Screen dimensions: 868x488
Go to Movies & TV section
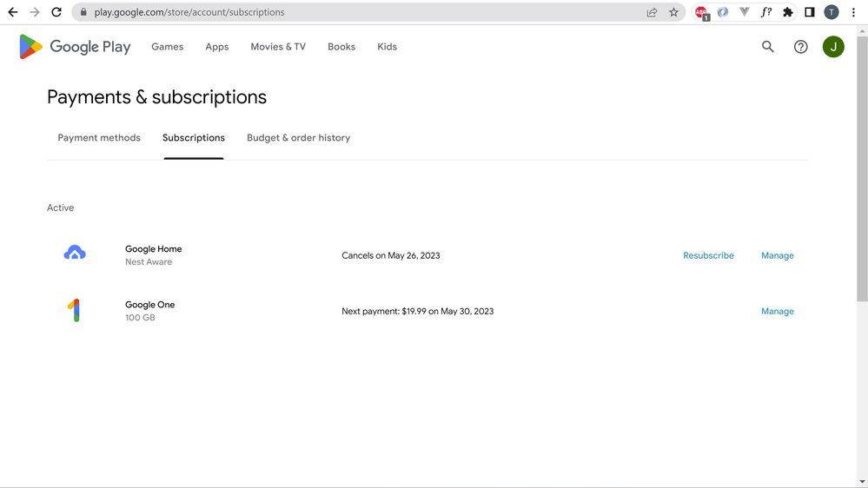coord(278,47)
